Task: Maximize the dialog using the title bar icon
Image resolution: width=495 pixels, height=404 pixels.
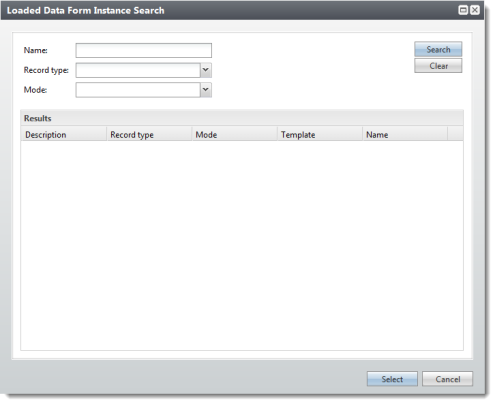Action: (x=463, y=10)
